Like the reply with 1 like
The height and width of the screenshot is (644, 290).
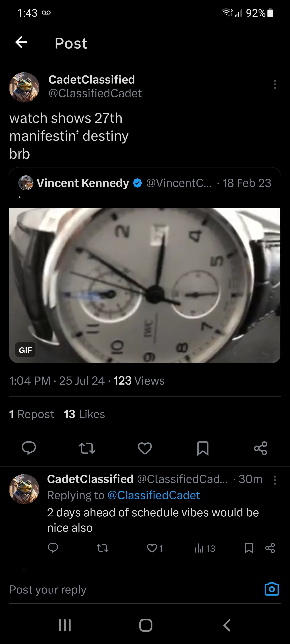[152, 548]
